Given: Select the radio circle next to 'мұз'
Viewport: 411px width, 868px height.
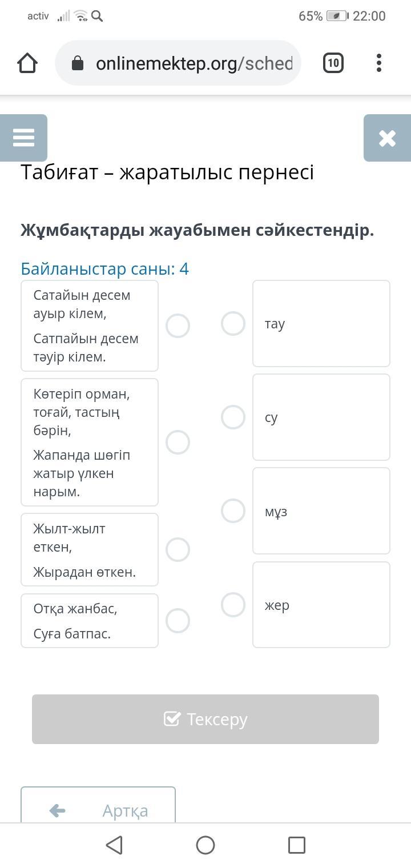Looking at the screenshot, I should pyautogui.click(x=233, y=511).
